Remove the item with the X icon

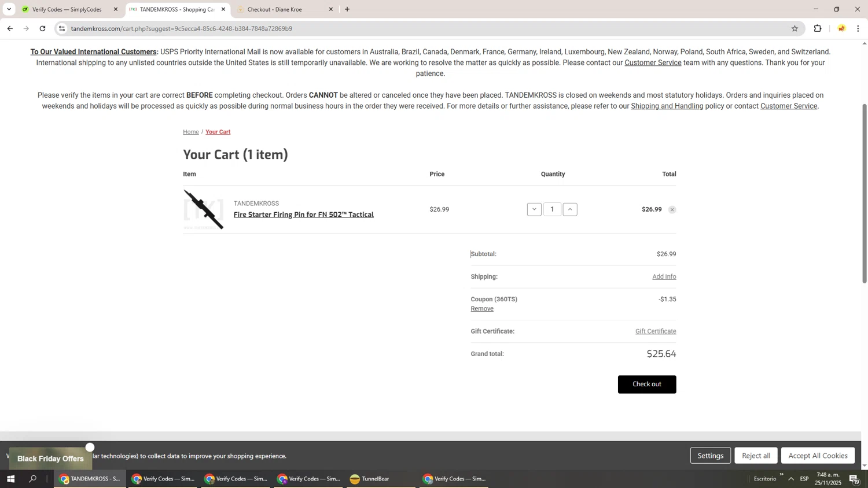tap(672, 210)
